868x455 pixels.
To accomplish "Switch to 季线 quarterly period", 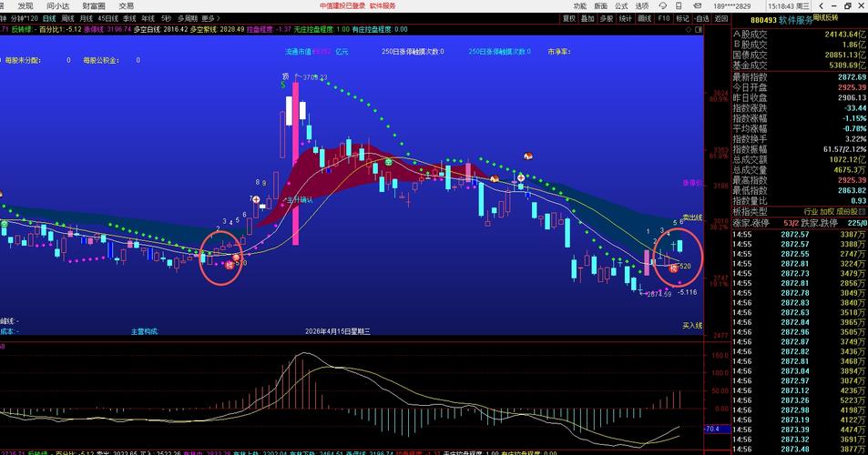I will coord(129,18).
